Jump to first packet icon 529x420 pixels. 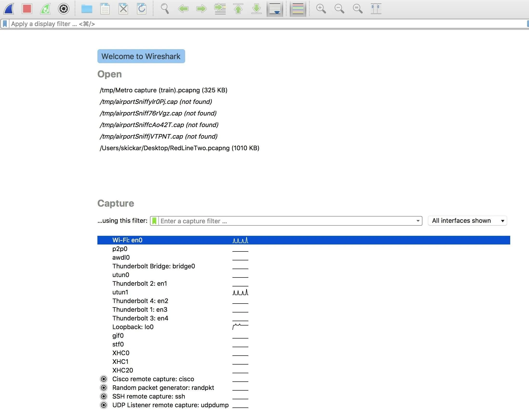[x=238, y=9]
